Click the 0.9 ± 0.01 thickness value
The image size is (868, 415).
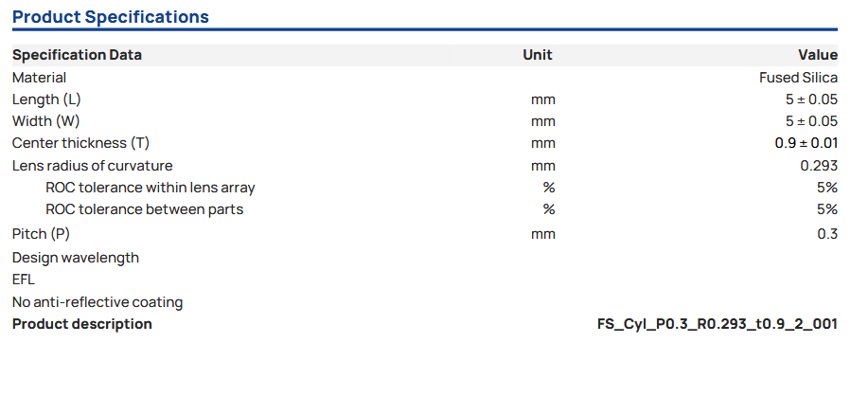pyautogui.click(x=806, y=143)
